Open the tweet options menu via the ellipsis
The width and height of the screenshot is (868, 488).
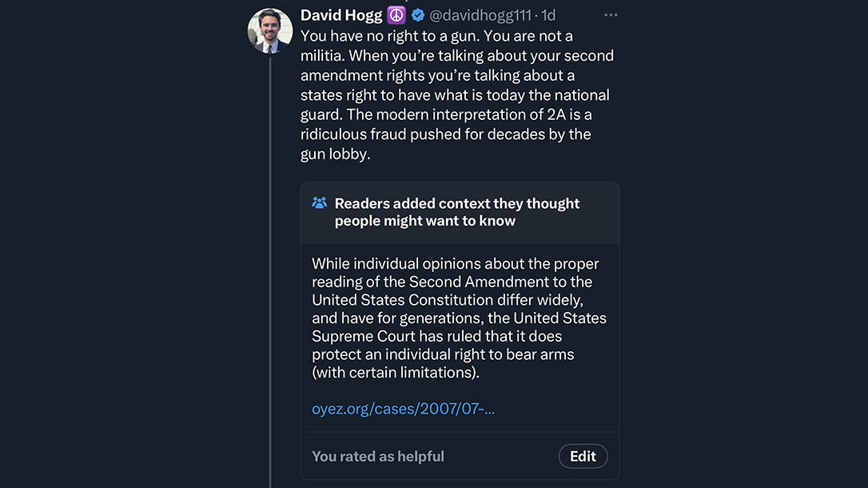[611, 14]
